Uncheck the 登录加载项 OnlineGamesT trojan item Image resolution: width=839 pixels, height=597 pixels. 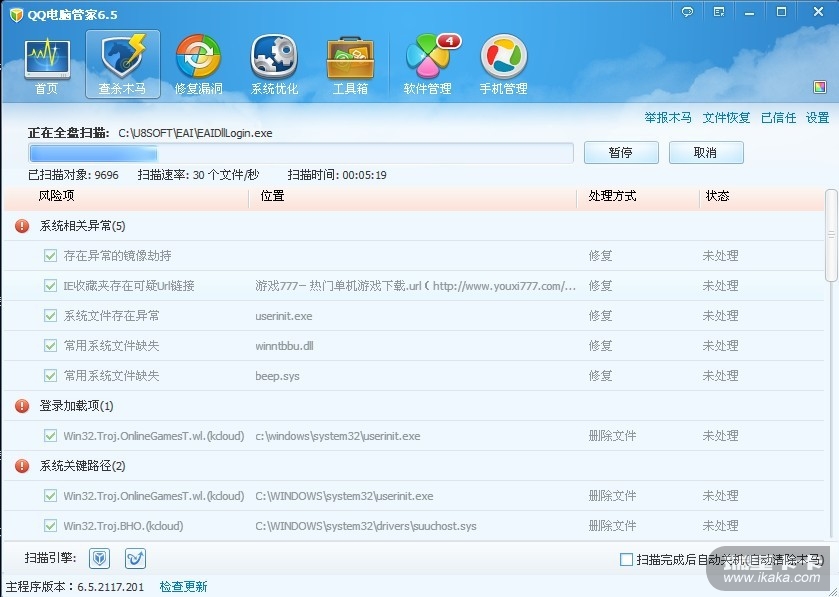click(x=50, y=436)
